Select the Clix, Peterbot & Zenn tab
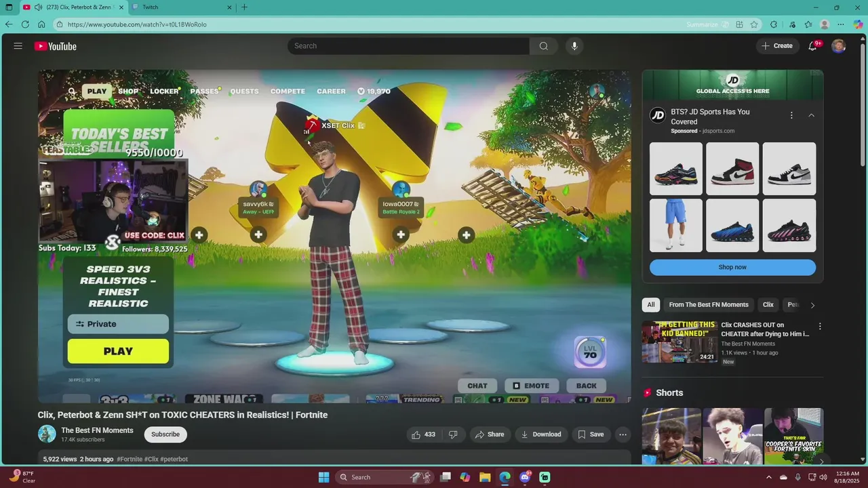This screenshot has height=488, width=868. point(73,7)
